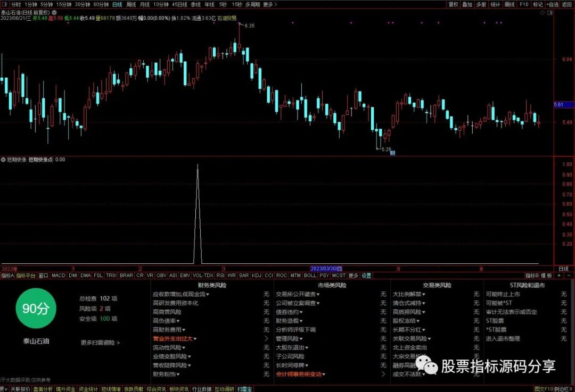Click the 复权 button

(454, 4)
